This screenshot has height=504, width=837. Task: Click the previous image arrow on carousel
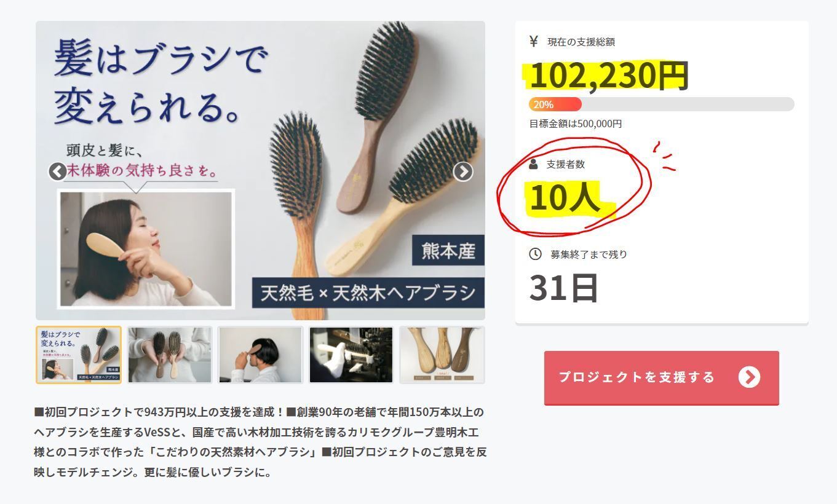58,171
